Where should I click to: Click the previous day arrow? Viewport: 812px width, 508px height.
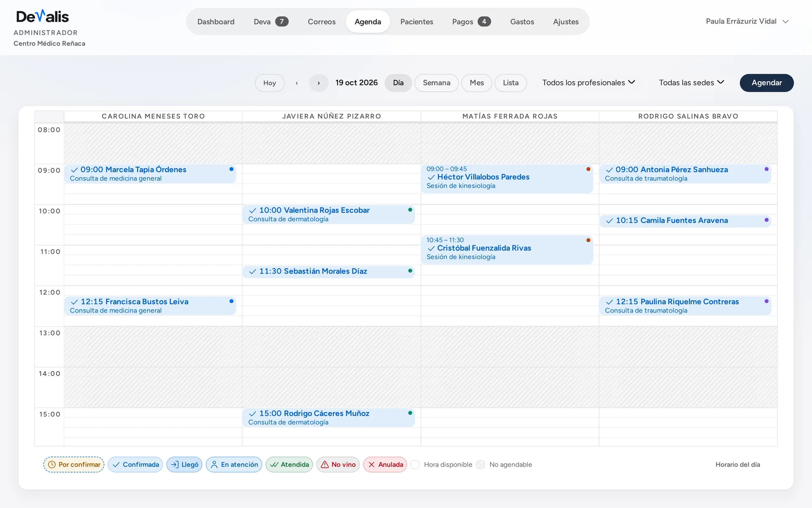(297, 83)
